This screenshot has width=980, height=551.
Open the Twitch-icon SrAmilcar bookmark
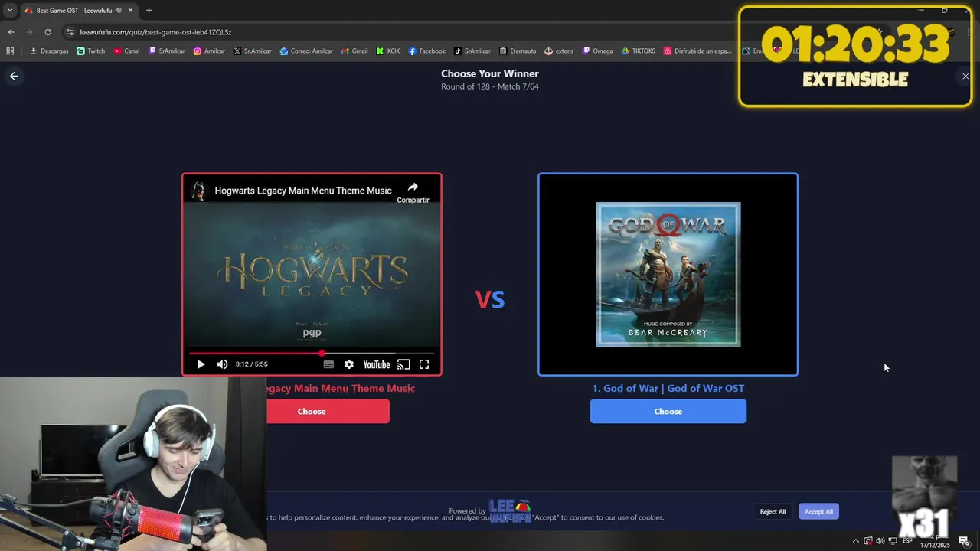pyautogui.click(x=166, y=51)
